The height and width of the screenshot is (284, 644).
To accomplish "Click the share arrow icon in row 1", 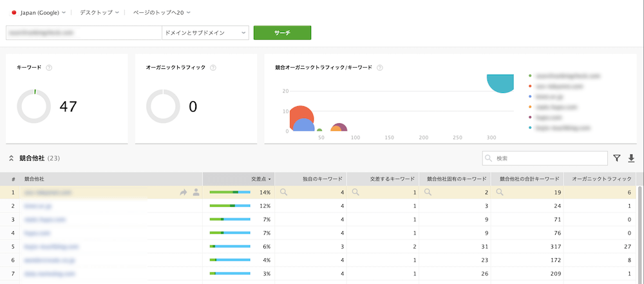I will 184,193.
